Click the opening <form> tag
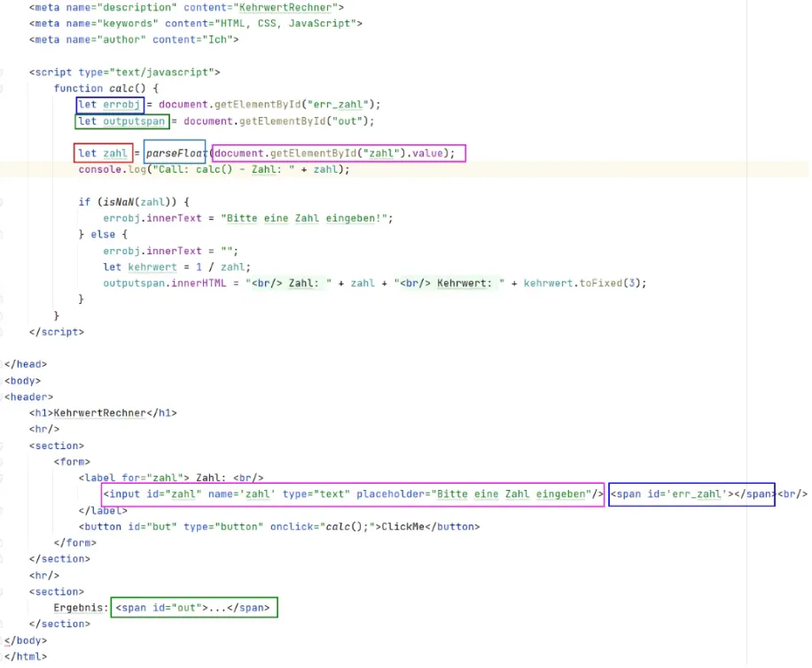The image size is (812, 668). pyautogui.click(x=72, y=462)
